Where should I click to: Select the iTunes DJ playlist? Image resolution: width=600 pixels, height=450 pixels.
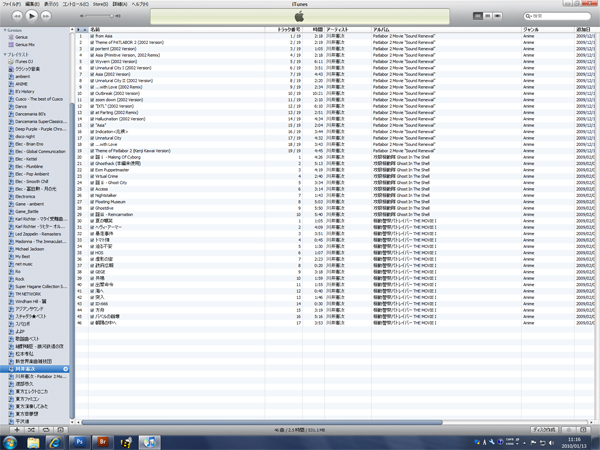point(24,61)
